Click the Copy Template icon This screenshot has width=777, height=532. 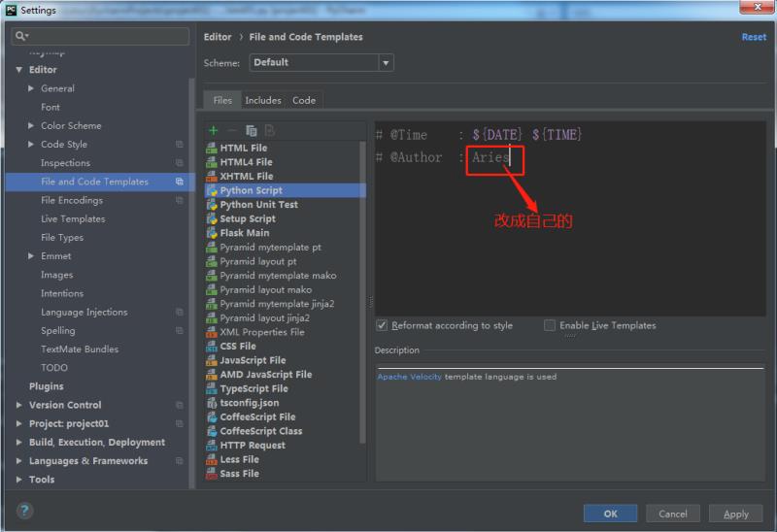[252, 130]
